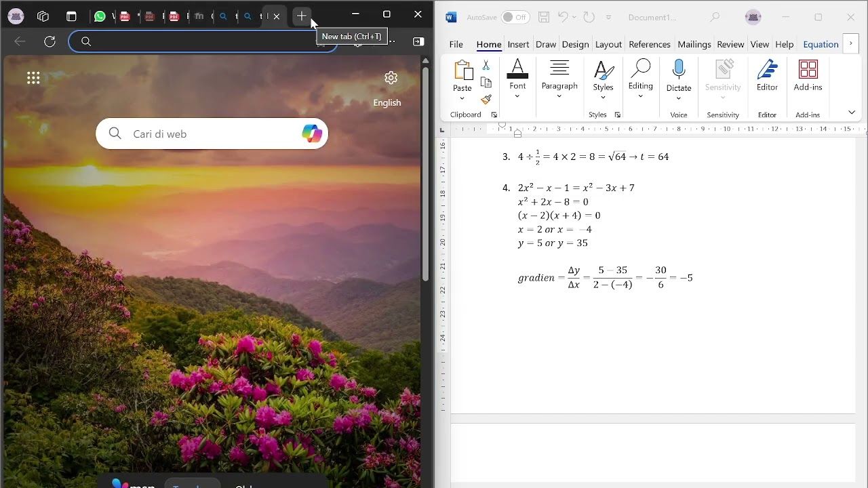Switch to the View tab

(759, 44)
